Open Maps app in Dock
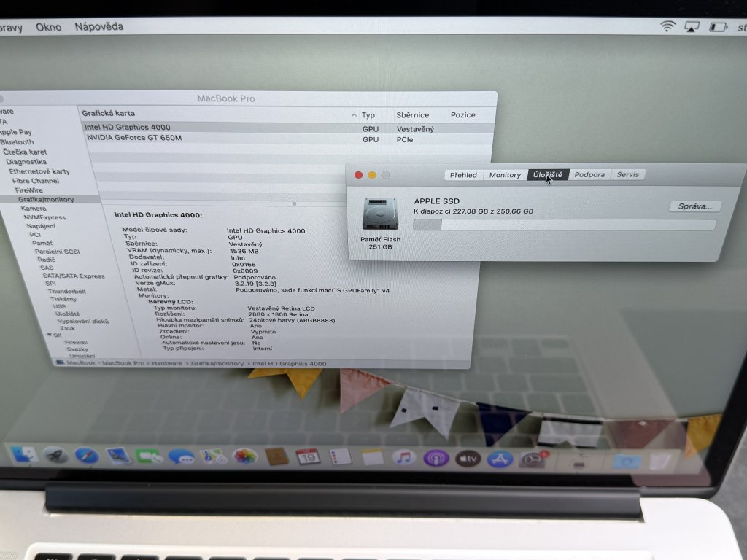Viewport: 747px width, 560px height. click(213, 456)
